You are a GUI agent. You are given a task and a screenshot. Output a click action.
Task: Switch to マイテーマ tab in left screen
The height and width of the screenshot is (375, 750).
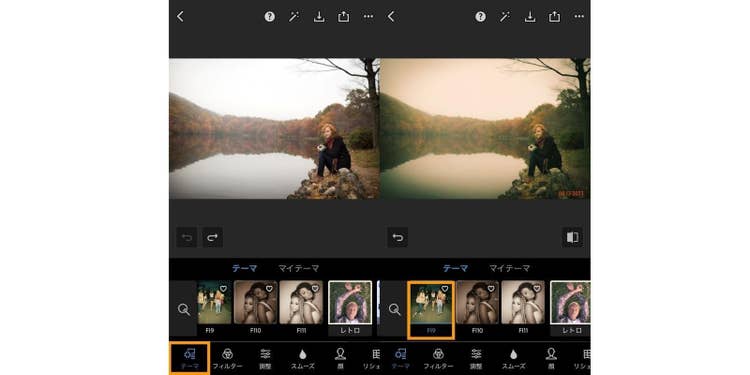pos(298,268)
